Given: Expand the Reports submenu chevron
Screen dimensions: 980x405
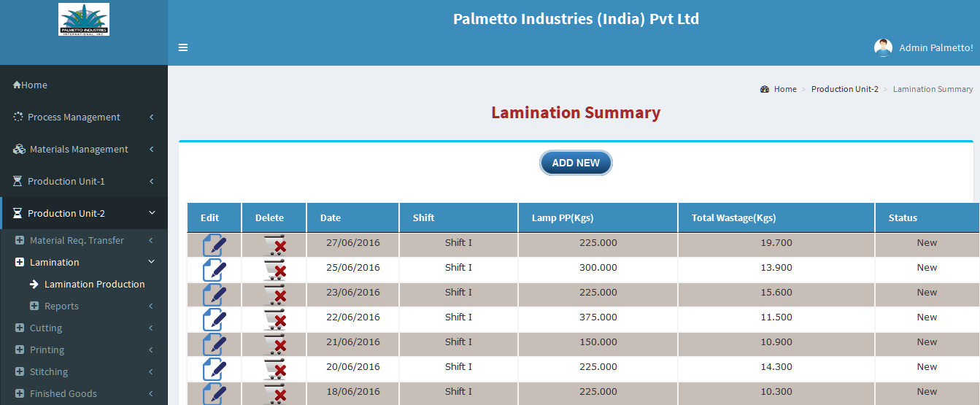Looking at the screenshot, I should (x=151, y=306).
